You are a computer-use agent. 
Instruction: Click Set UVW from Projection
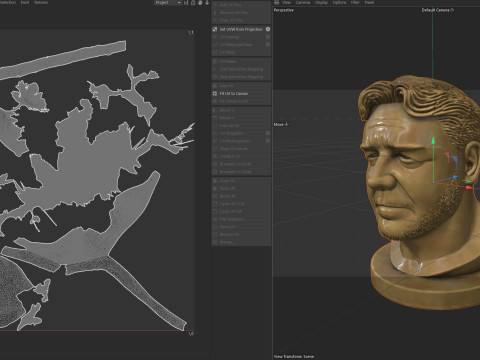[241, 29]
